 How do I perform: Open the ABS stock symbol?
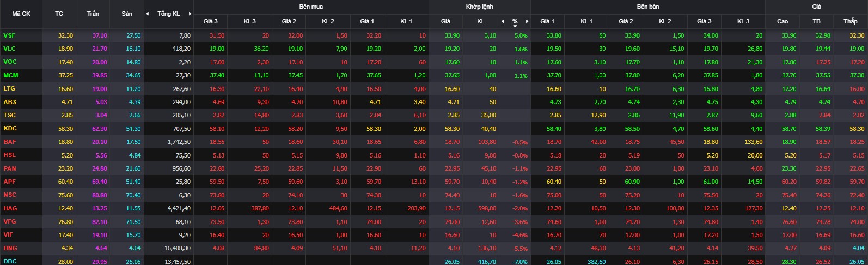pos(10,102)
